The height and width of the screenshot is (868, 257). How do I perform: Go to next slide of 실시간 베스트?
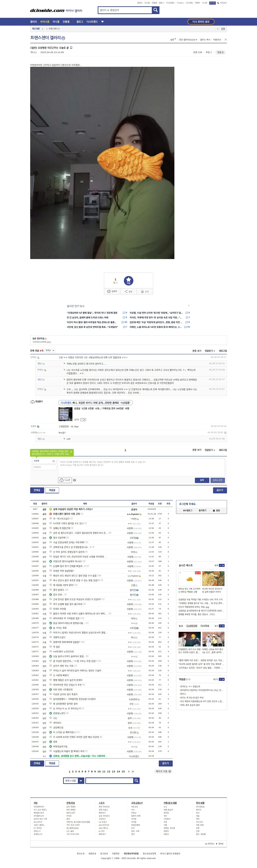223,565
